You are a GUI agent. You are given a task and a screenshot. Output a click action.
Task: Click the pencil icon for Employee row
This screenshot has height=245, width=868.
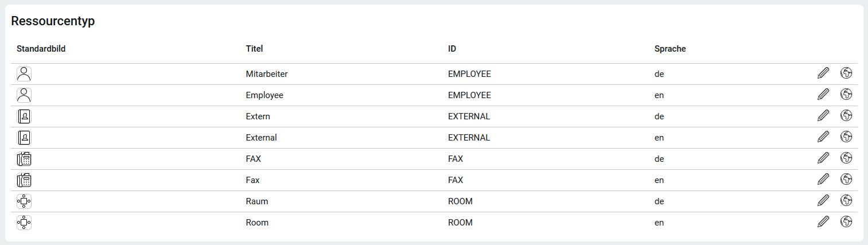[823, 94]
